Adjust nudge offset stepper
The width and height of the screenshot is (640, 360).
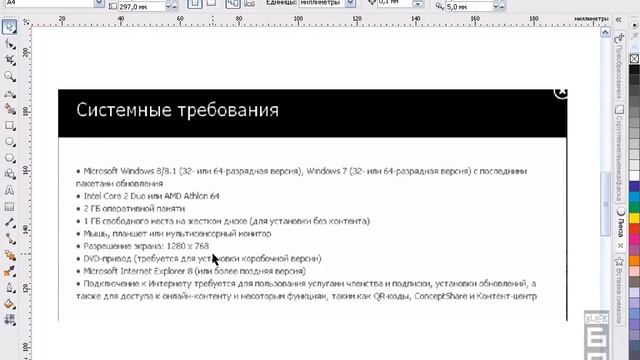point(418,4)
